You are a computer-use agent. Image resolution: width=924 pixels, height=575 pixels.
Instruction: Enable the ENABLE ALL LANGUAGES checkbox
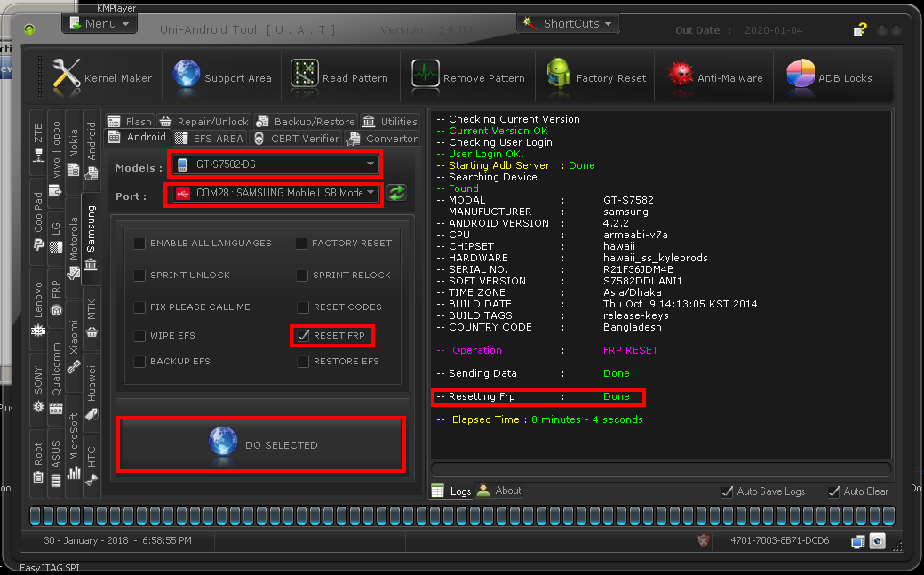tap(139, 243)
